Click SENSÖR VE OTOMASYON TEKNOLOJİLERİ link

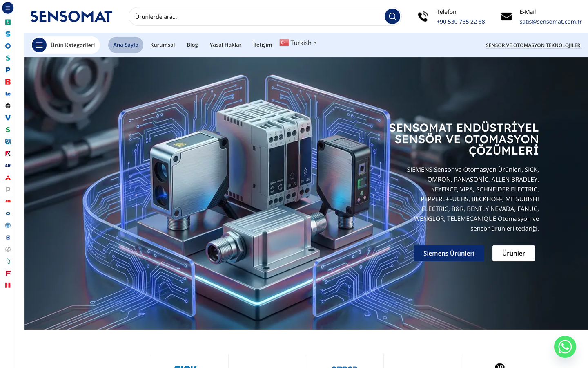(534, 45)
